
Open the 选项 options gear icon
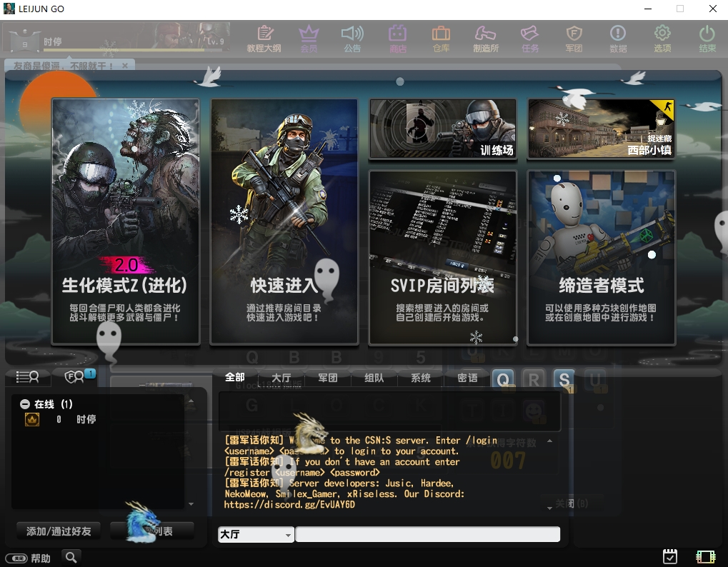(x=662, y=39)
